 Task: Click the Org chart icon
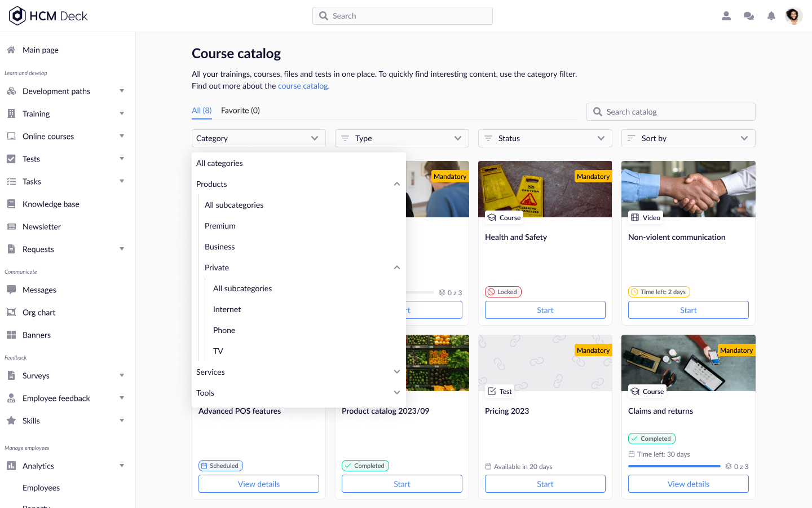[11, 312]
